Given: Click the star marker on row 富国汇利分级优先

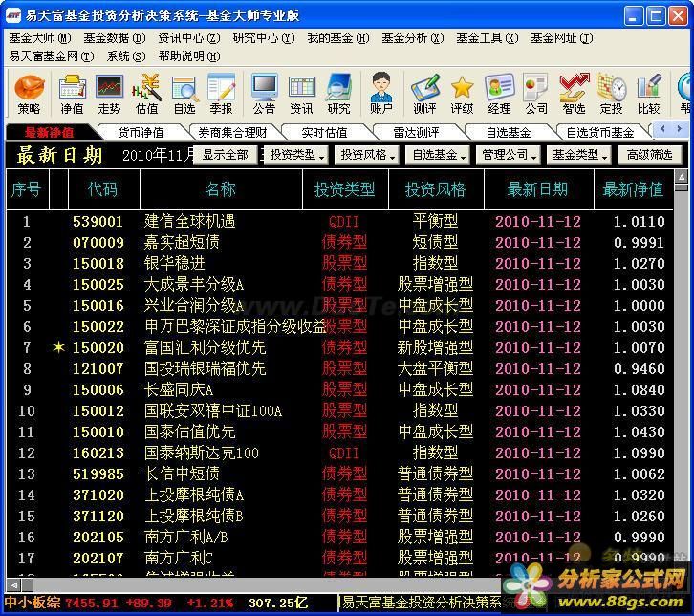Looking at the screenshot, I should [x=58, y=347].
